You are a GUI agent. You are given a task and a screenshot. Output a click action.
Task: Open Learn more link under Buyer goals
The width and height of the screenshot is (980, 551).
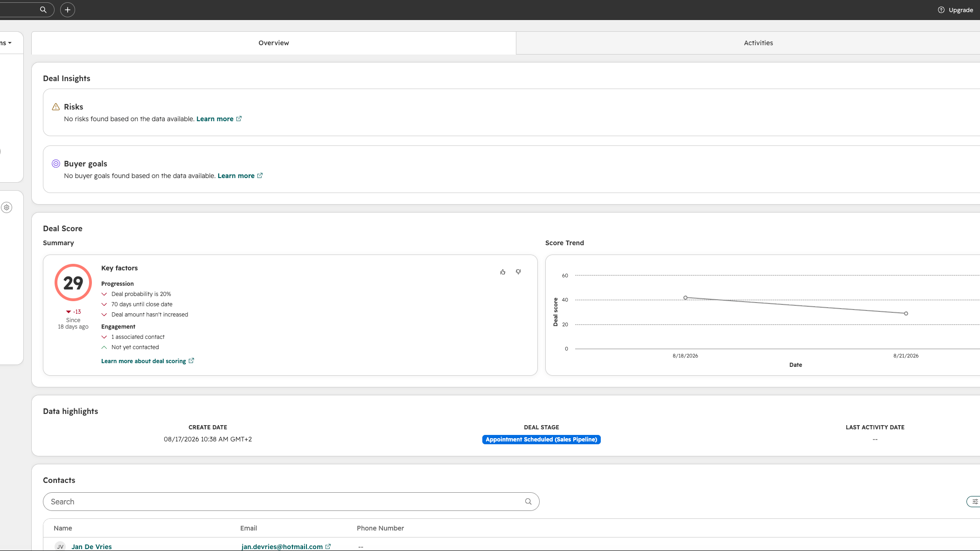[x=236, y=176]
